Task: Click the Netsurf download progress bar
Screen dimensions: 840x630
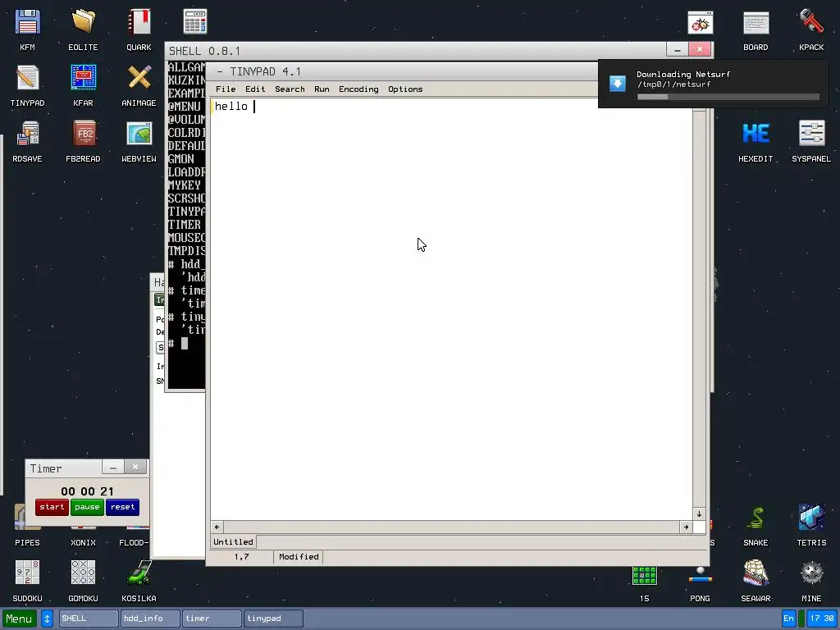Action: pyautogui.click(x=728, y=97)
